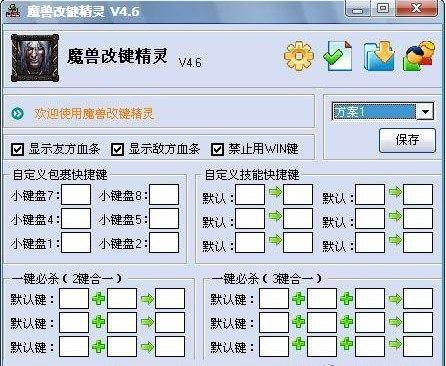Click first key field in top 3键合一 row
This screenshot has height=366, width=446.
click(x=274, y=298)
